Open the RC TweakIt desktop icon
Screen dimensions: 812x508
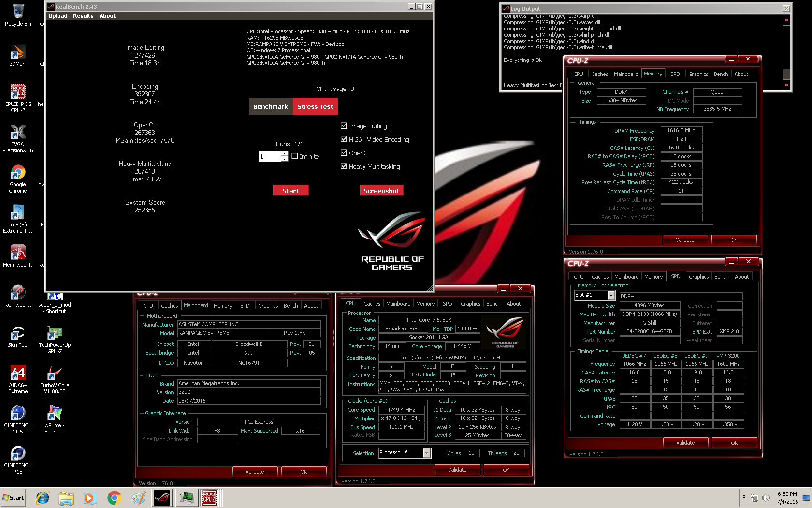tap(18, 296)
